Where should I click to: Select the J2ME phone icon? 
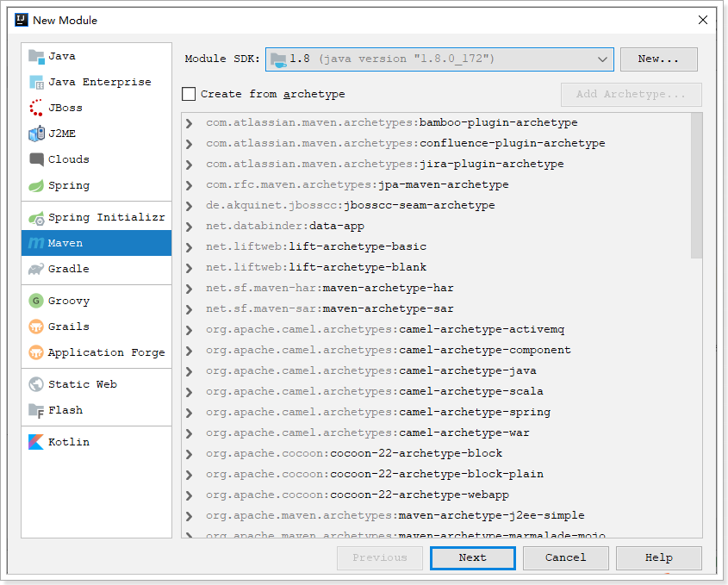point(36,134)
